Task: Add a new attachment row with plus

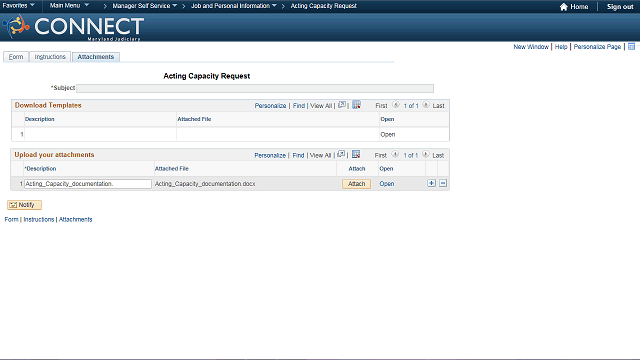Action: tap(431, 183)
